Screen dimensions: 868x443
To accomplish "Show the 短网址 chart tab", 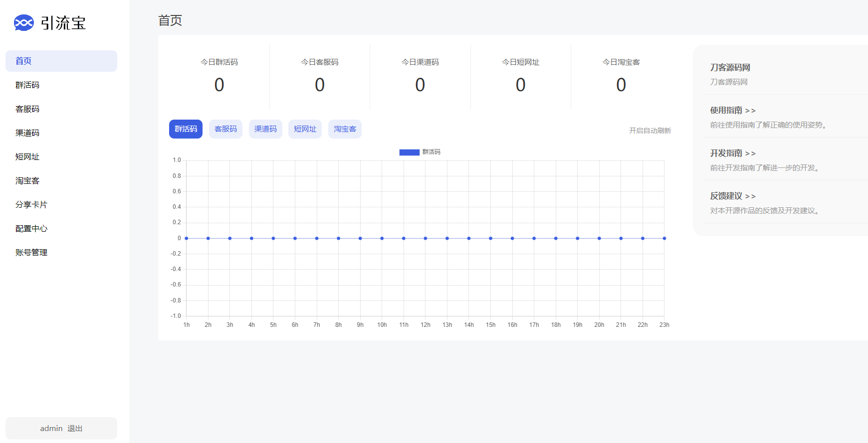I will click(305, 129).
